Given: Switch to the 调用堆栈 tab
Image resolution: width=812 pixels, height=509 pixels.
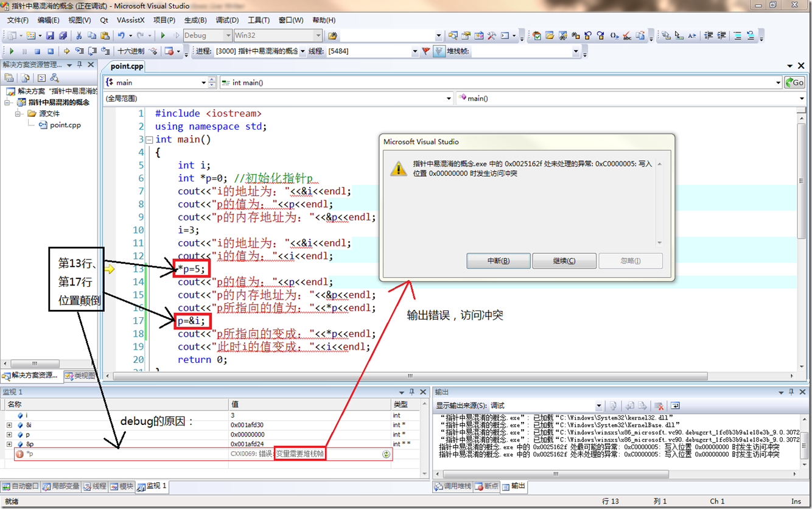Looking at the screenshot, I should [x=452, y=486].
